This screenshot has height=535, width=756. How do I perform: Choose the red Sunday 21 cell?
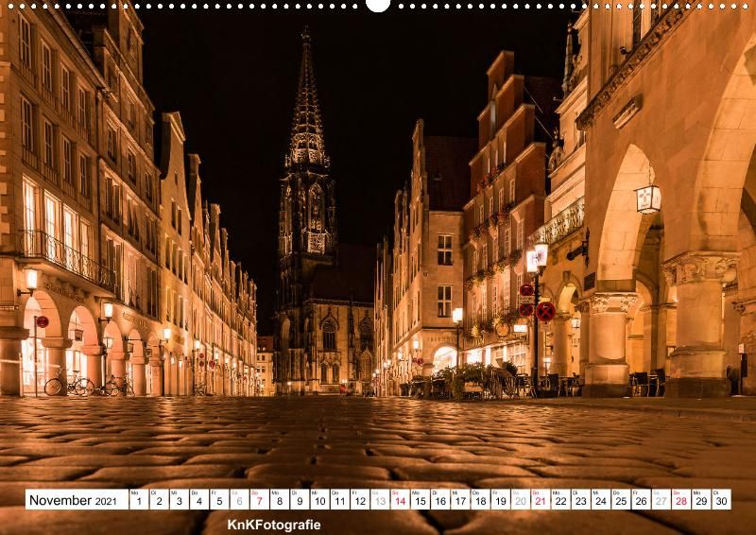[x=541, y=499]
